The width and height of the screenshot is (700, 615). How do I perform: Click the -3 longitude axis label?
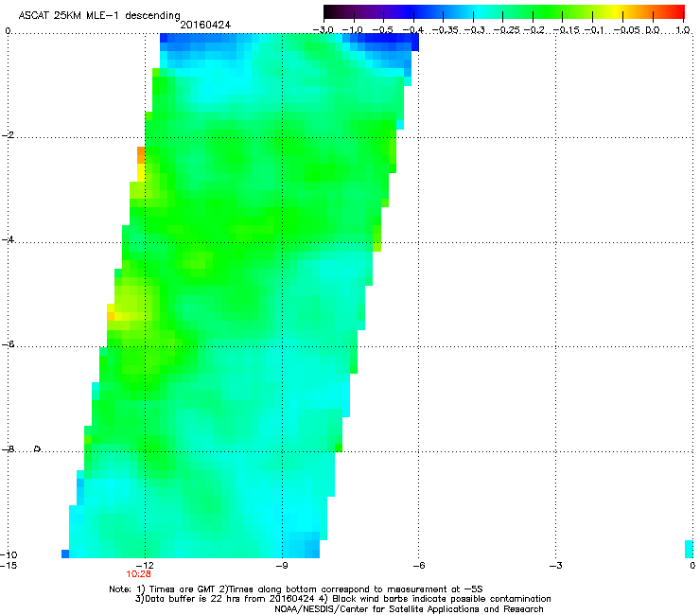pyautogui.click(x=556, y=566)
